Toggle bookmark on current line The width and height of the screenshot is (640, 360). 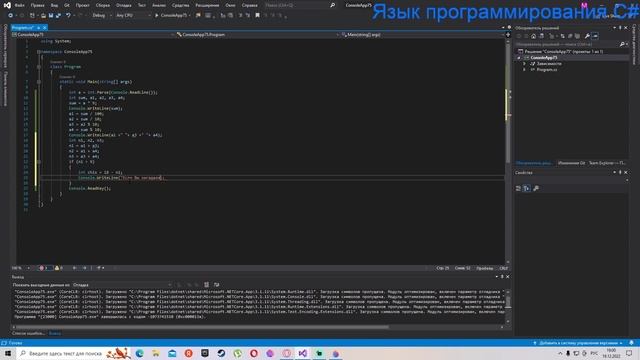coord(257,16)
